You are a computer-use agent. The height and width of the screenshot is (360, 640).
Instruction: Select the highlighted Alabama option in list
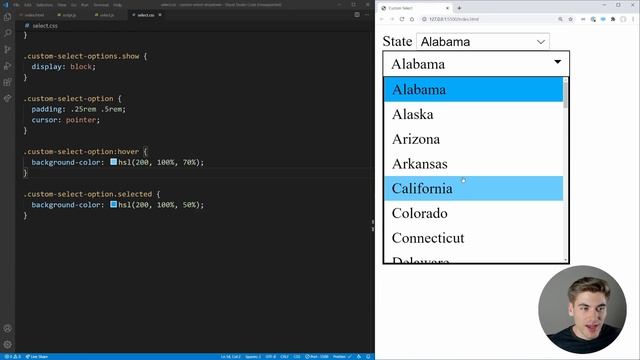pyautogui.click(x=473, y=90)
